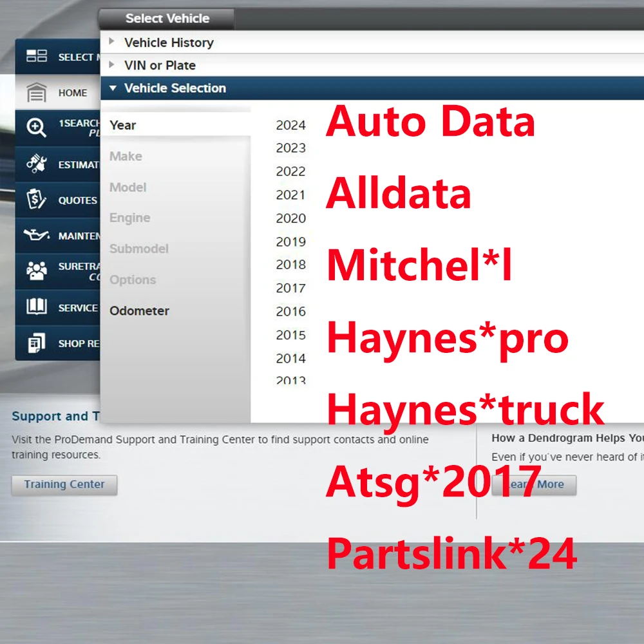
Task: Choose year 2019
Action: [291, 241]
